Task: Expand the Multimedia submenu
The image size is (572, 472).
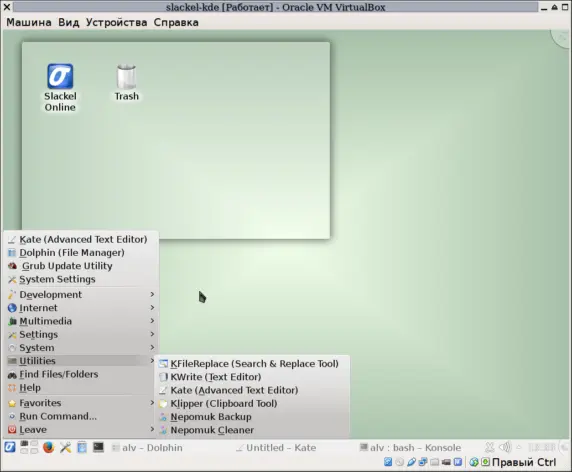Action: tap(81, 321)
